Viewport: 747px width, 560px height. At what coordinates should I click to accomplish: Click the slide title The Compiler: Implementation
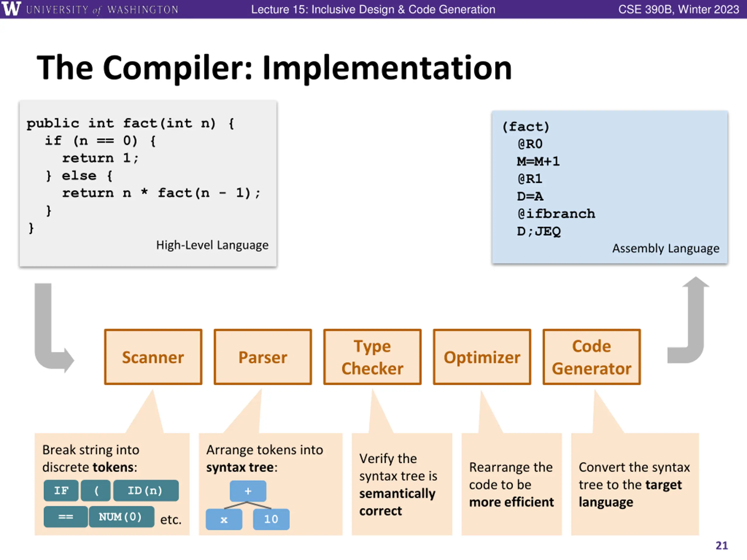click(274, 68)
